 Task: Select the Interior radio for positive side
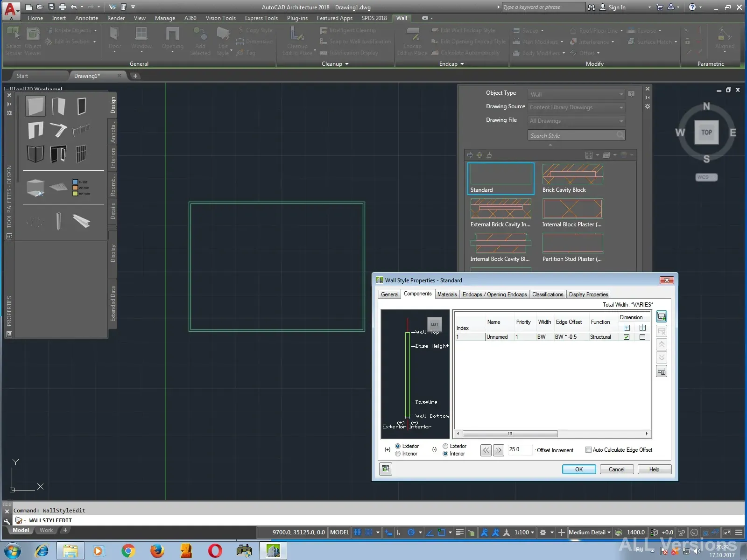398,454
